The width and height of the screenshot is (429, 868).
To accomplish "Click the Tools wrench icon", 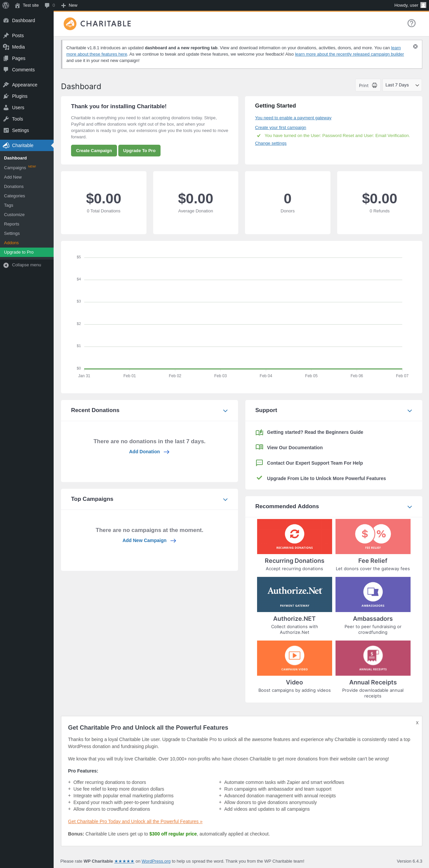I will coord(6,119).
